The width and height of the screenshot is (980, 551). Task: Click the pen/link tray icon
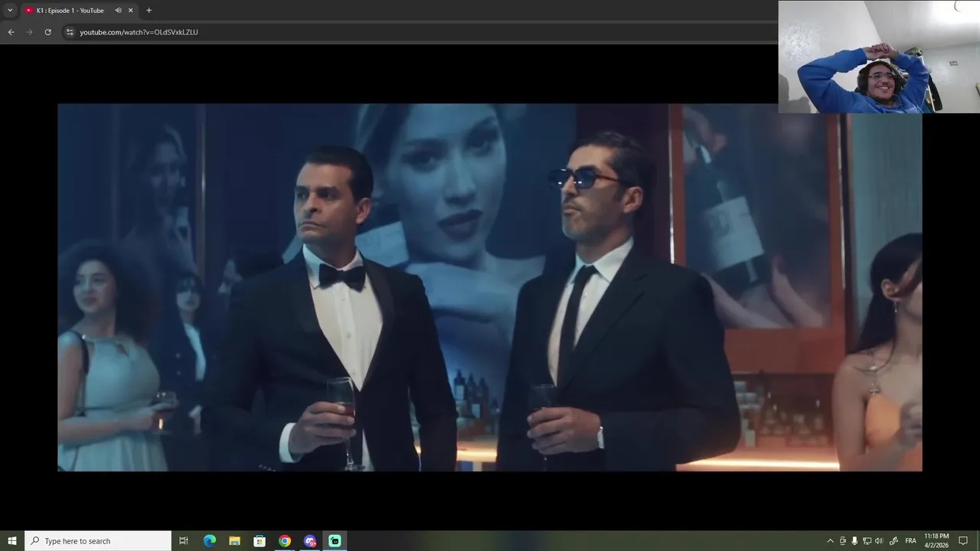tap(893, 541)
